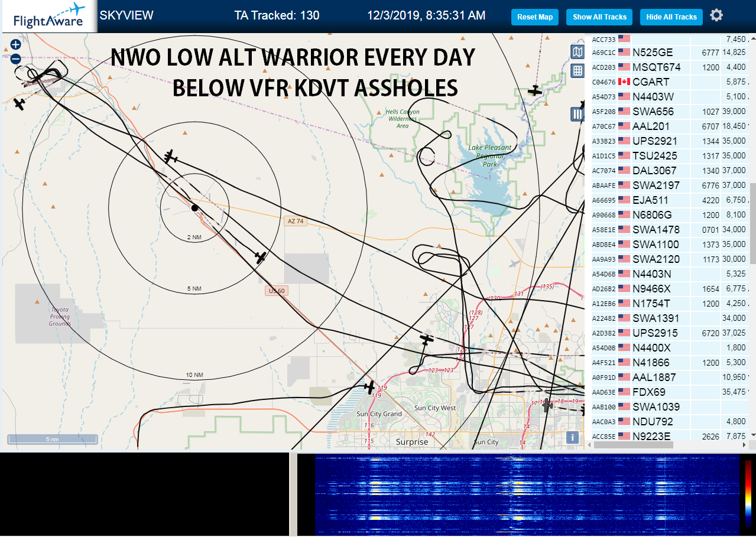Select the SWA656 aircraft row
The width and height of the screenshot is (756, 537).
pos(670,112)
